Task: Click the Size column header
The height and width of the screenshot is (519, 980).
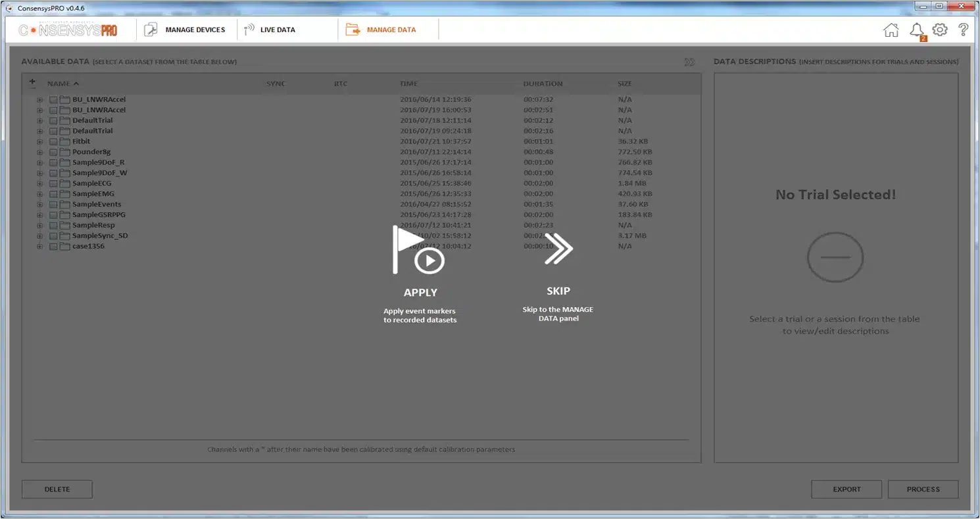Action: point(624,84)
